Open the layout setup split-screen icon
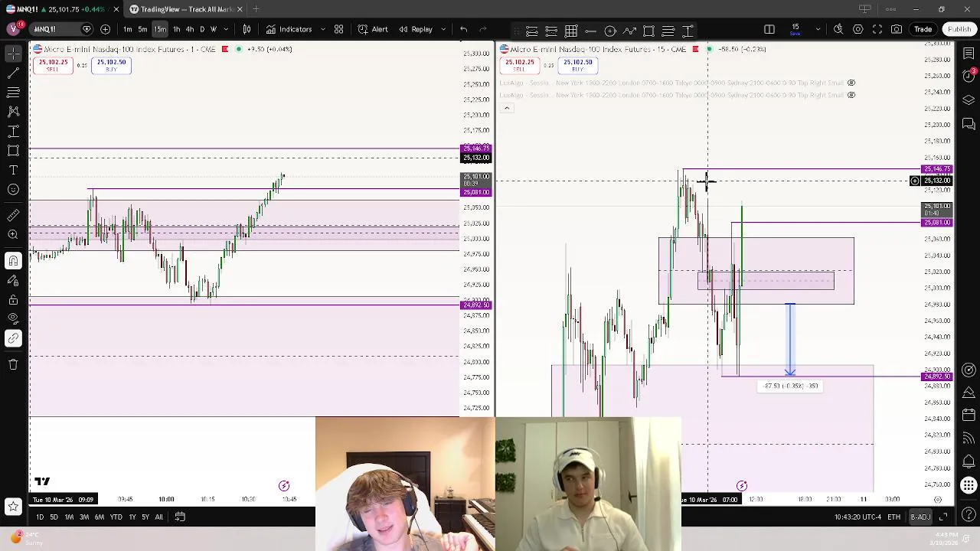 [x=769, y=29]
